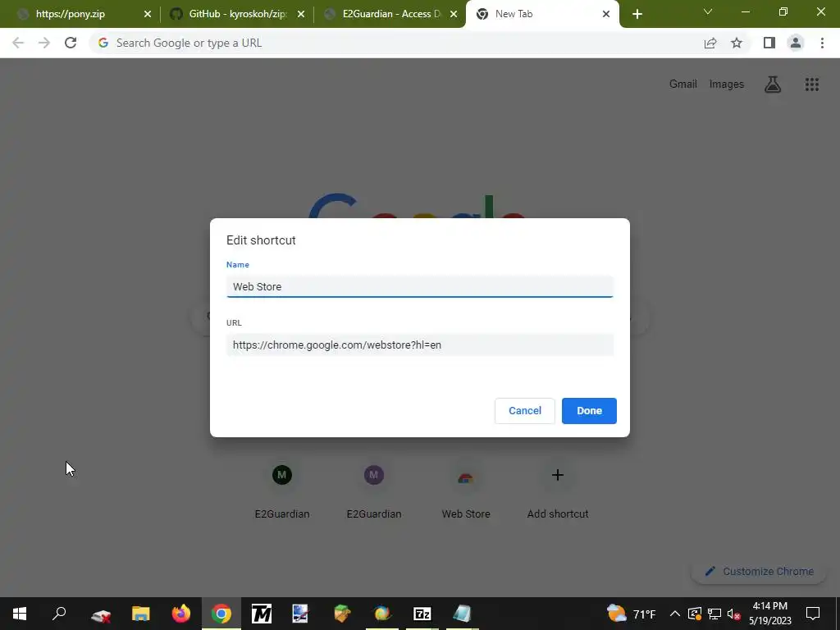
Task: Click the Chrome taskbar icon
Action: point(221,614)
